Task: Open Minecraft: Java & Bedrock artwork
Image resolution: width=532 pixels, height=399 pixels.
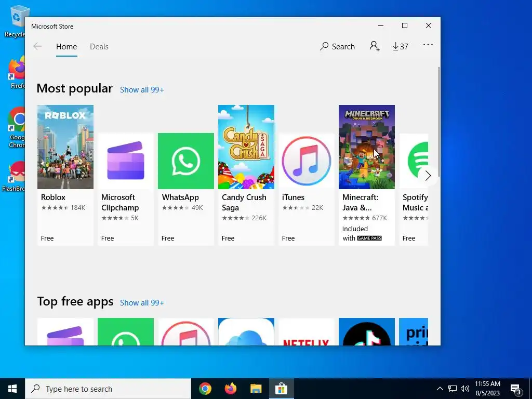Action: [x=367, y=147]
